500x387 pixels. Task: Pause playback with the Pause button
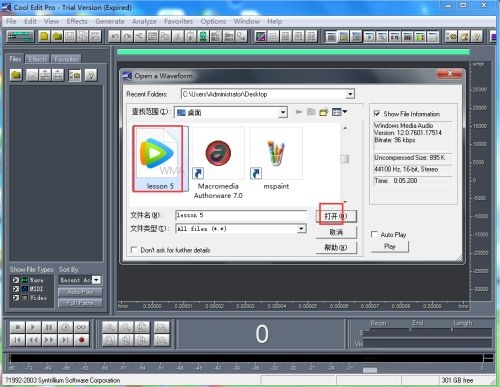pyautogui.click(x=49, y=327)
